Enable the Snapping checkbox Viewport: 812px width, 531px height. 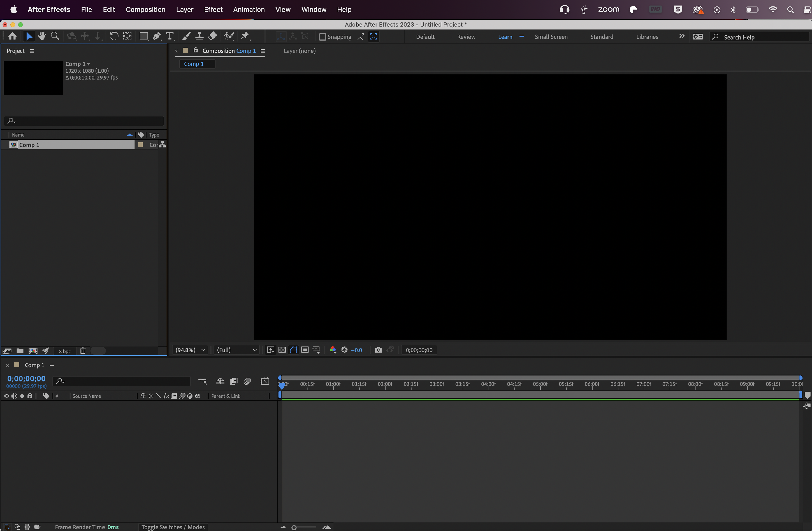[x=322, y=37]
